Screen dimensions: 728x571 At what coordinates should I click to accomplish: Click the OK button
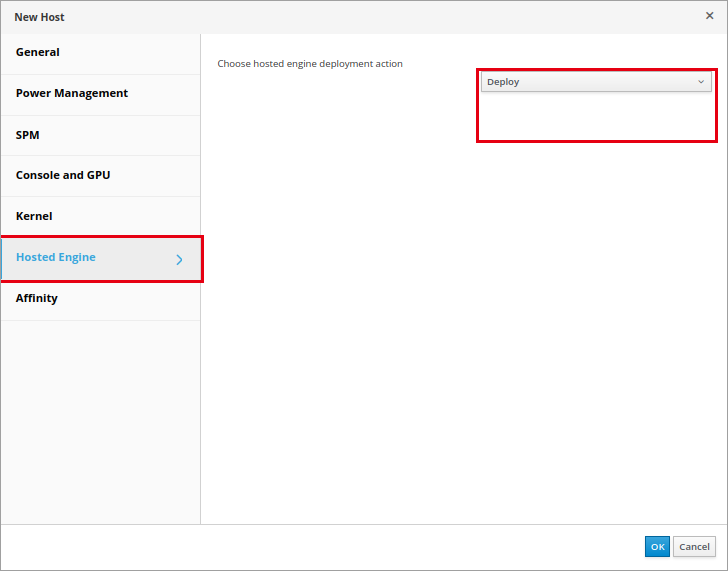[x=657, y=547]
